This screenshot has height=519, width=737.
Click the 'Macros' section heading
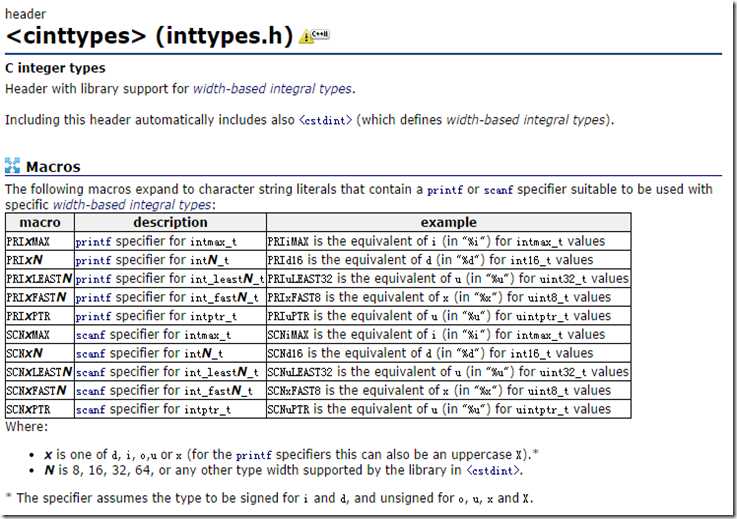click(x=53, y=167)
